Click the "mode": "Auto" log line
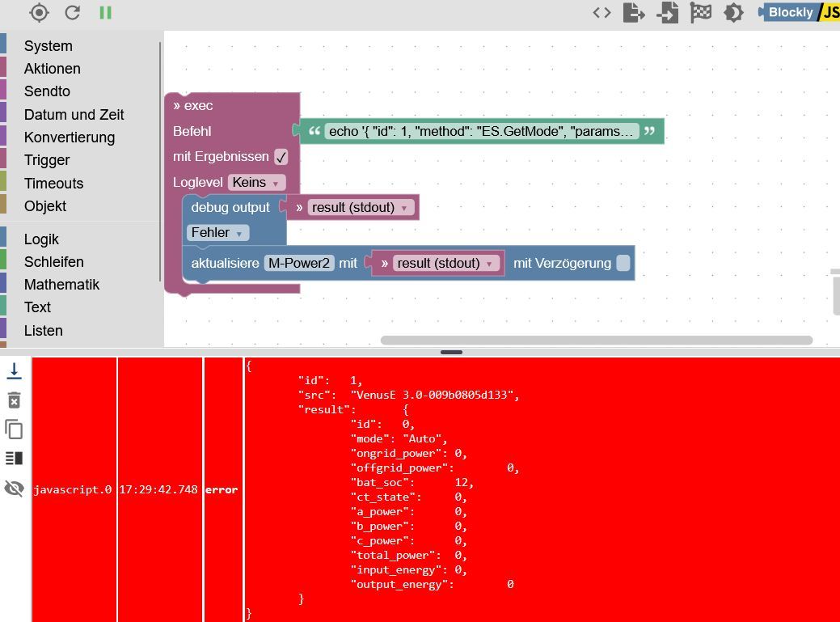The height and width of the screenshot is (622, 840). (x=399, y=438)
